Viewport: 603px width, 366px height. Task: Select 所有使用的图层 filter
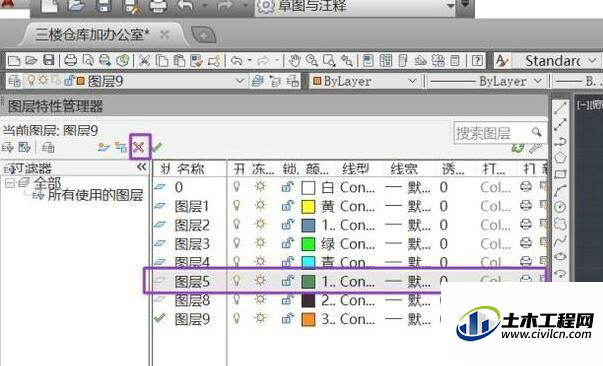click(x=95, y=195)
